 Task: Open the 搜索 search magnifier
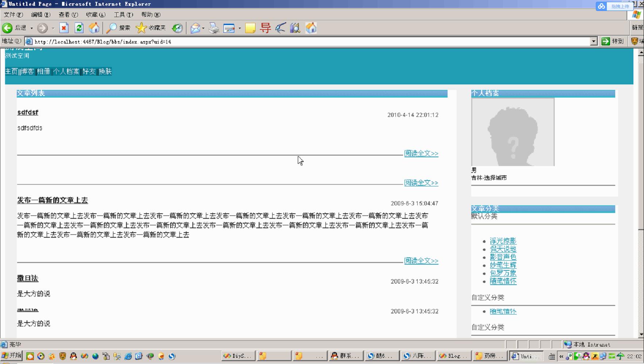point(118,28)
